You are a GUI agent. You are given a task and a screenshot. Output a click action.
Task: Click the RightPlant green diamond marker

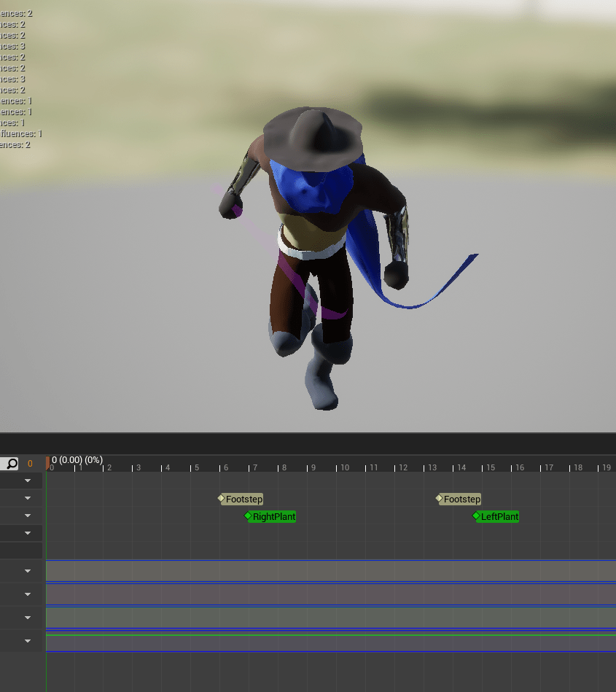[248, 516]
